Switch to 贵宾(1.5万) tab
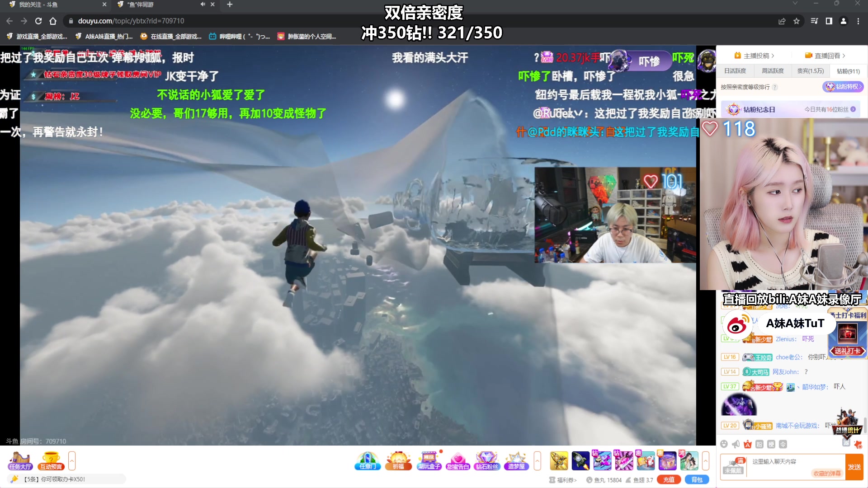868x488 pixels. pyautogui.click(x=811, y=71)
